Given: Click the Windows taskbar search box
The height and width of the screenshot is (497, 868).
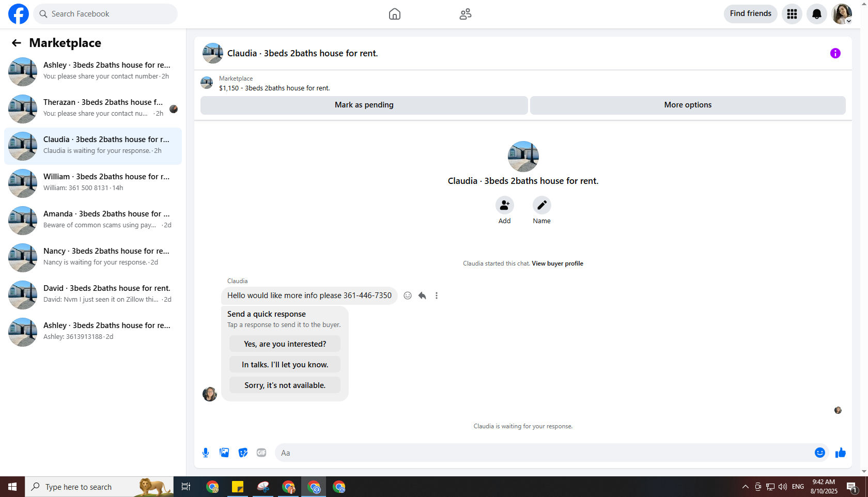Looking at the screenshot, I should pos(99,487).
